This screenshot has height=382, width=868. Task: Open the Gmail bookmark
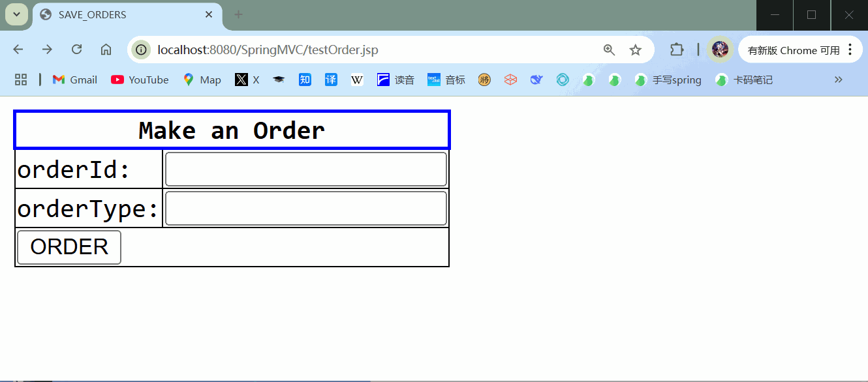click(x=75, y=80)
